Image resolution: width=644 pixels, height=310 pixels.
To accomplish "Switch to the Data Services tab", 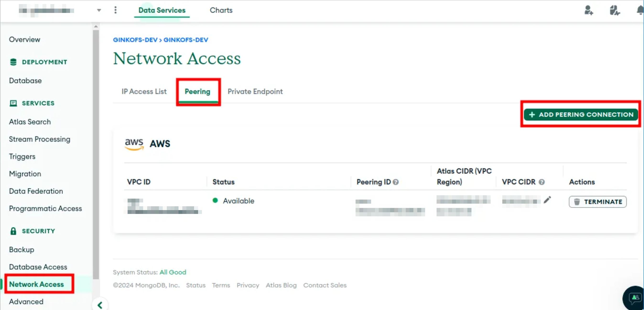I will (x=162, y=10).
